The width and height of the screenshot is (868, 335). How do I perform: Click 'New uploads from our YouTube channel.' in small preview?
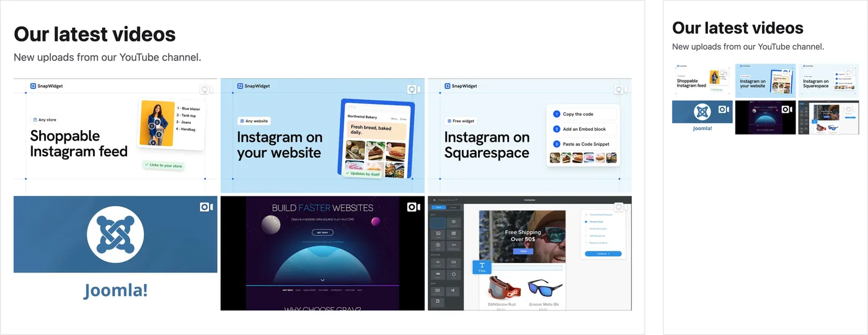pyautogui.click(x=748, y=46)
